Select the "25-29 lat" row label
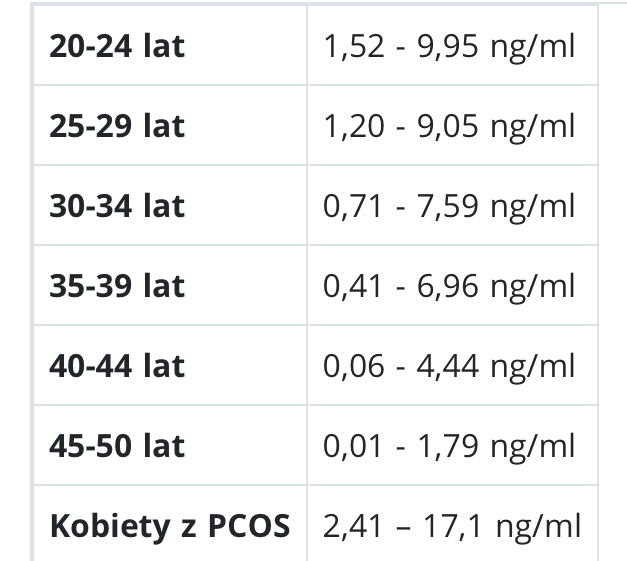627x561 pixels. (117, 126)
